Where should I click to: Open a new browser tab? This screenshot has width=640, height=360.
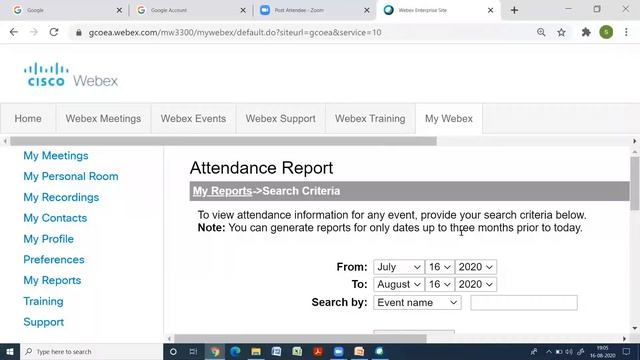pyautogui.click(x=514, y=10)
